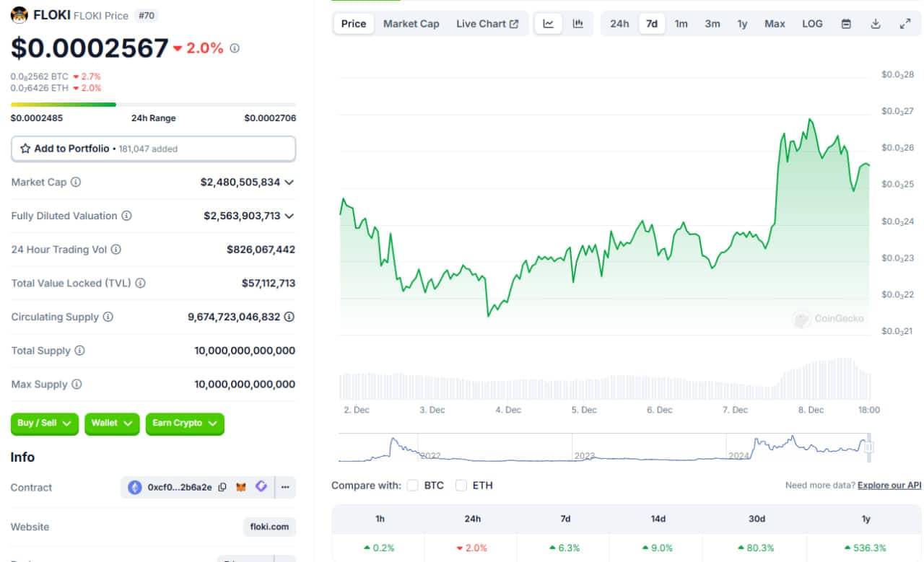Expand the Fully Diluted Valuation chevron
Viewport: 924px width, 562px height.
[x=289, y=216]
